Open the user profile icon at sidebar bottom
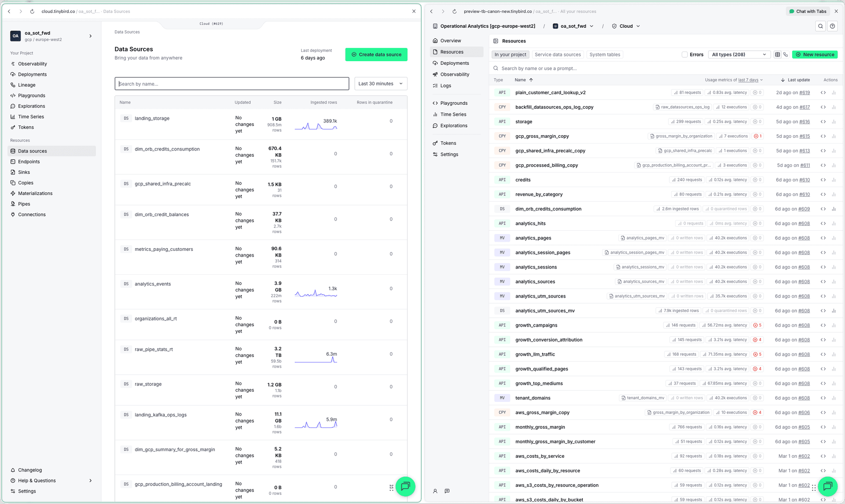 (435, 491)
